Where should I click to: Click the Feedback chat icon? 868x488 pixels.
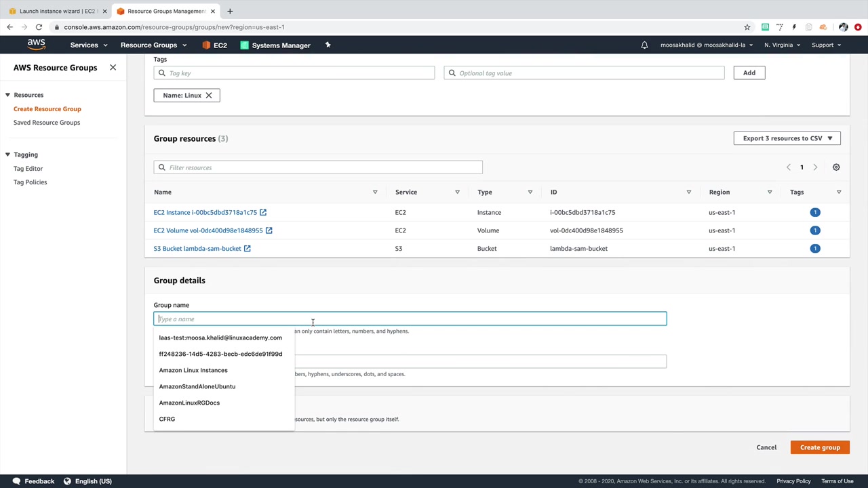[16, 481]
